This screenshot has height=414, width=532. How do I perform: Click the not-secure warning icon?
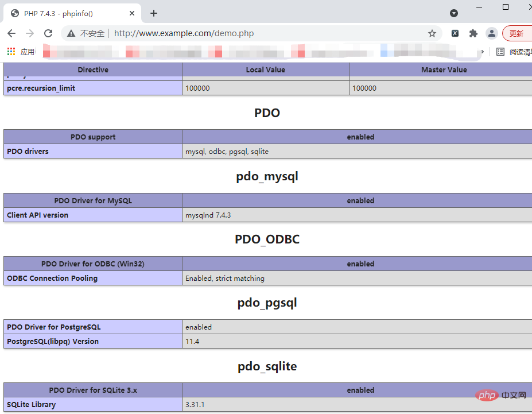[71, 33]
